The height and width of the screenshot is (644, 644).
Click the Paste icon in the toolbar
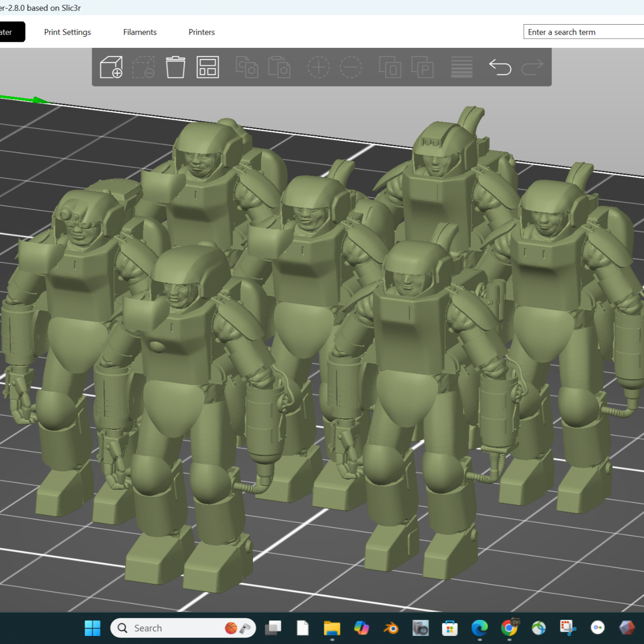click(279, 67)
